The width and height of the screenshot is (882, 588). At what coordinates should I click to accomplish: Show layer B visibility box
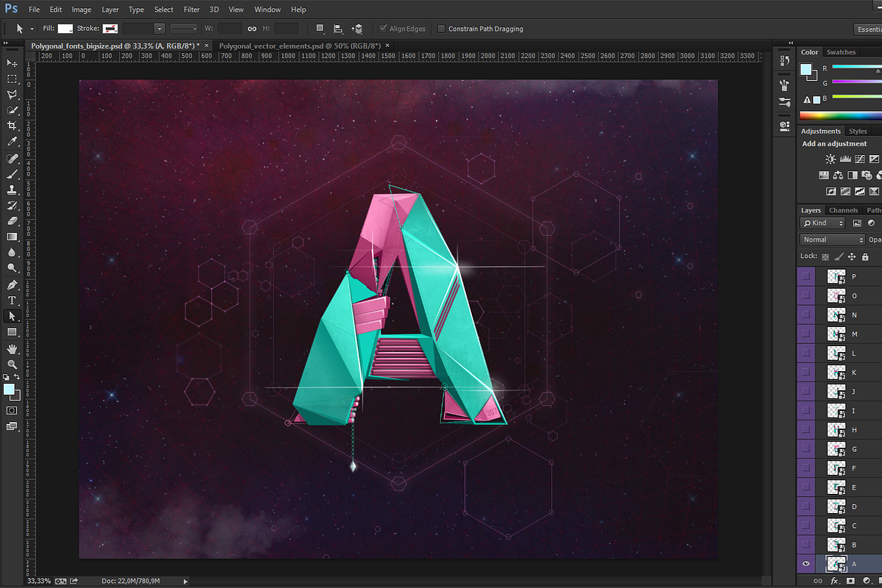tap(806, 545)
